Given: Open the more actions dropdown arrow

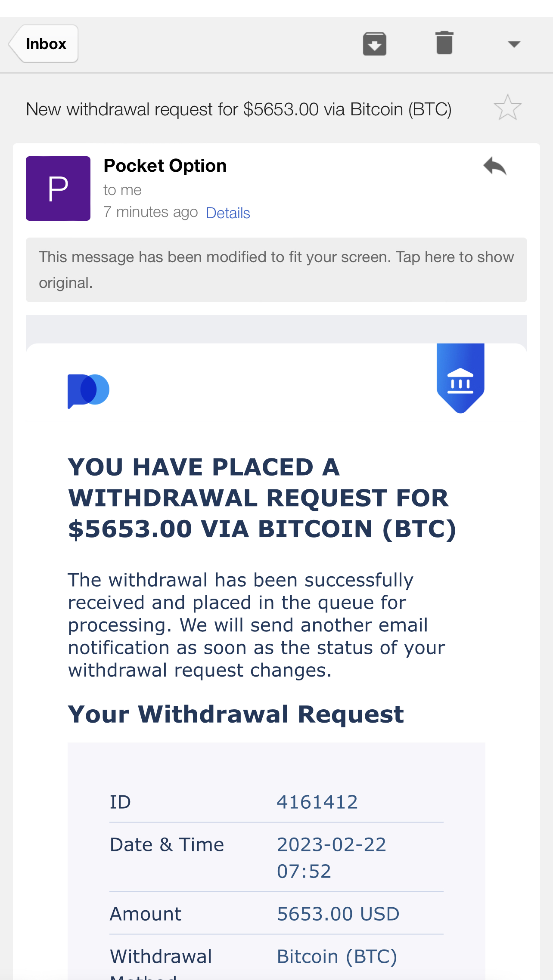Looking at the screenshot, I should (514, 44).
